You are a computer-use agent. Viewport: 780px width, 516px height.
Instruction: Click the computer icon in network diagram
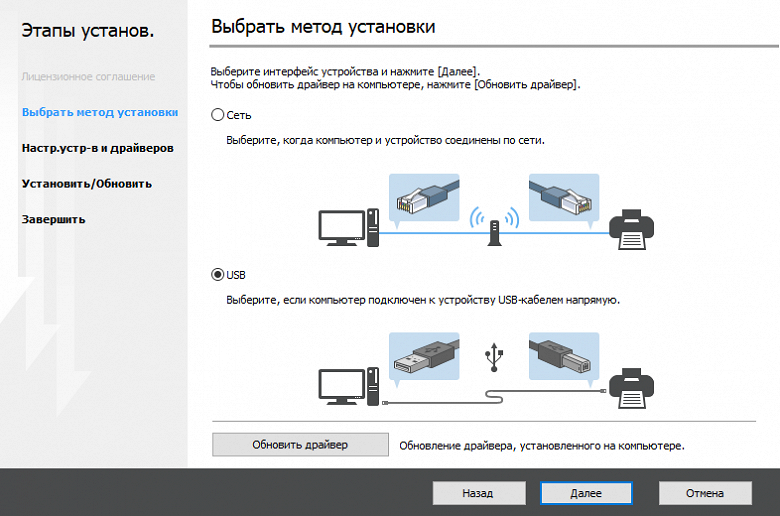tap(349, 227)
